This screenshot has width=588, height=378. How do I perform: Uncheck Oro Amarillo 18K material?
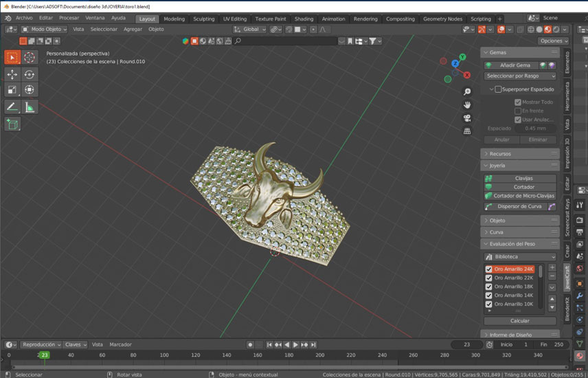click(489, 287)
